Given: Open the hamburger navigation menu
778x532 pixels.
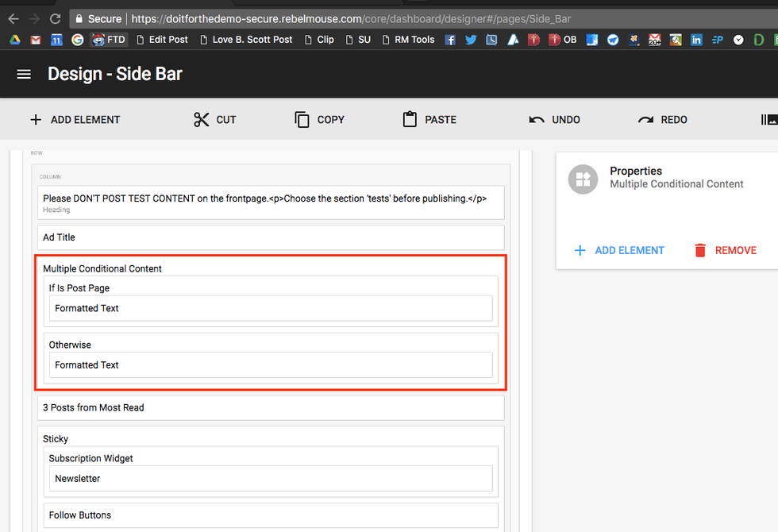Looking at the screenshot, I should click(x=24, y=74).
